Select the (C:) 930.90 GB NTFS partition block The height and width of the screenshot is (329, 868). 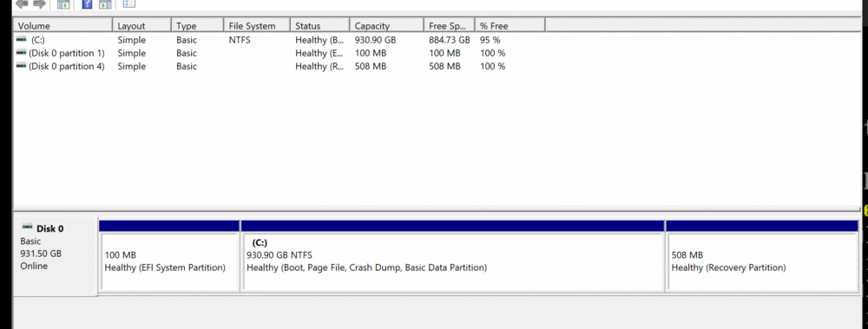pyautogui.click(x=453, y=255)
